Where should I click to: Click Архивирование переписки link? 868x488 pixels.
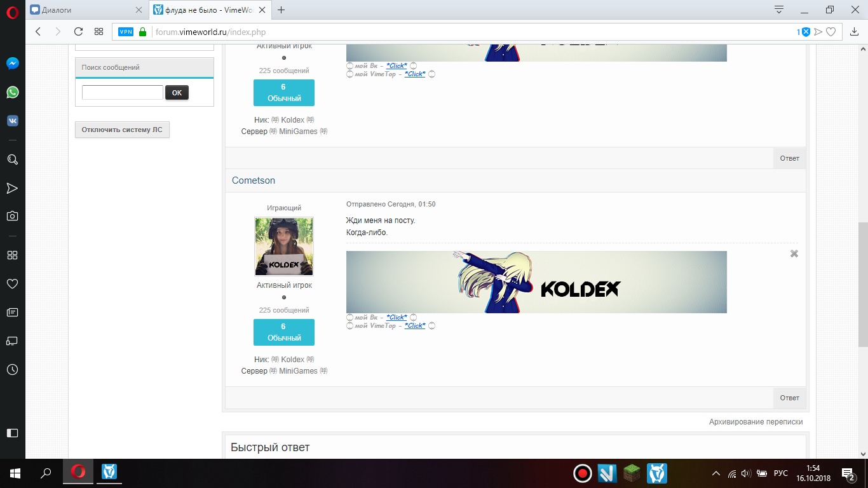click(x=756, y=422)
